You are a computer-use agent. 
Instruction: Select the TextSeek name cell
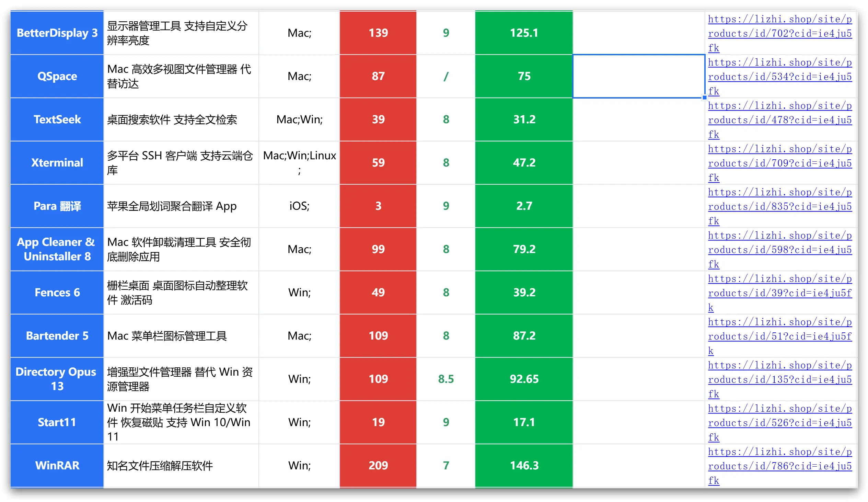57,119
